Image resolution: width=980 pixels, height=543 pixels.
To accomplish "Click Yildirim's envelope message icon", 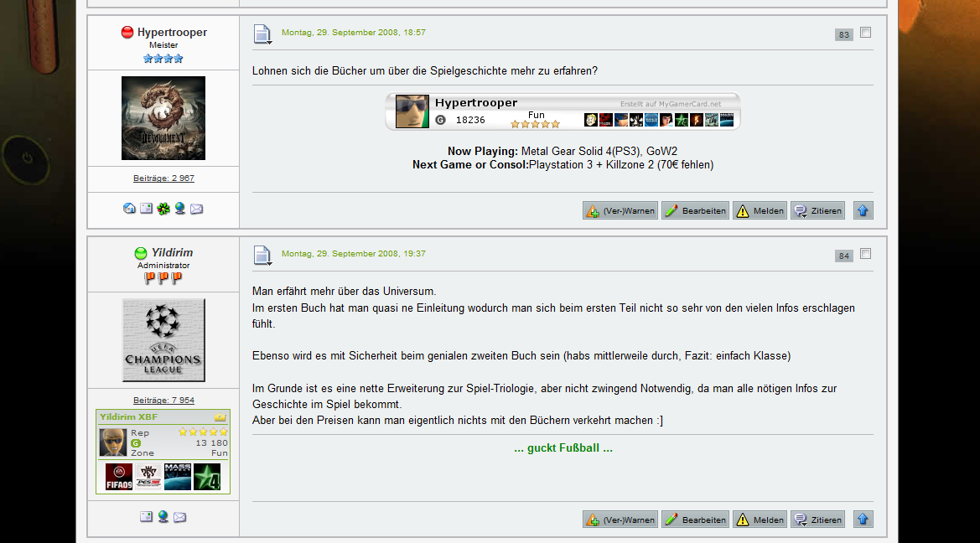I will [x=180, y=517].
